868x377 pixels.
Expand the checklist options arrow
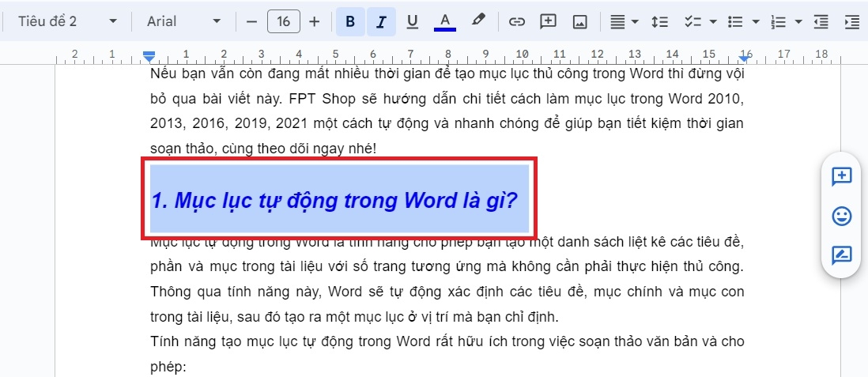click(713, 21)
